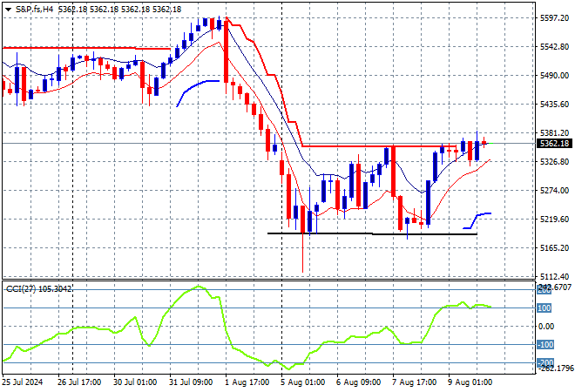Click the 25 Jul 2024 date label
The image size is (575, 392).
click(22, 382)
